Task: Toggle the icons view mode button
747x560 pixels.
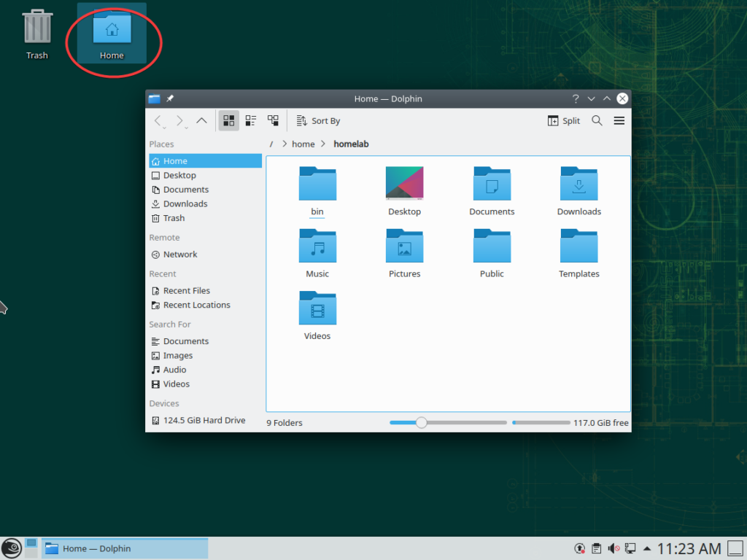Action: pyautogui.click(x=228, y=120)
